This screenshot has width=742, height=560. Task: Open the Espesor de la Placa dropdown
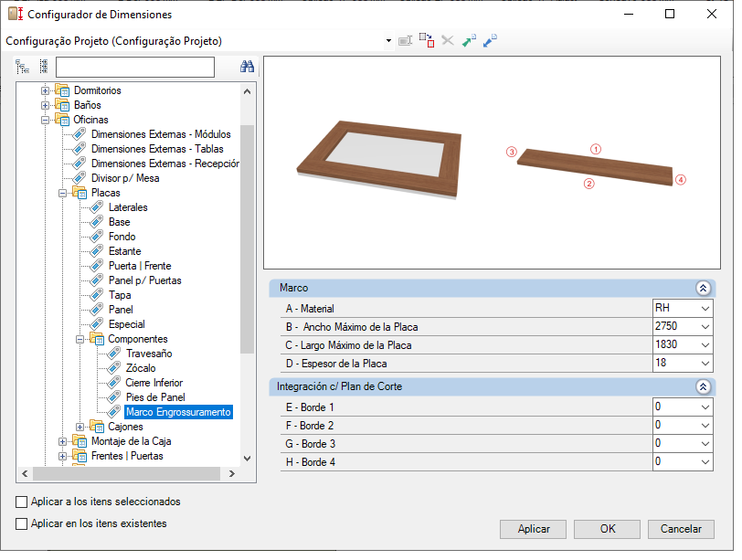coord(705,364)
